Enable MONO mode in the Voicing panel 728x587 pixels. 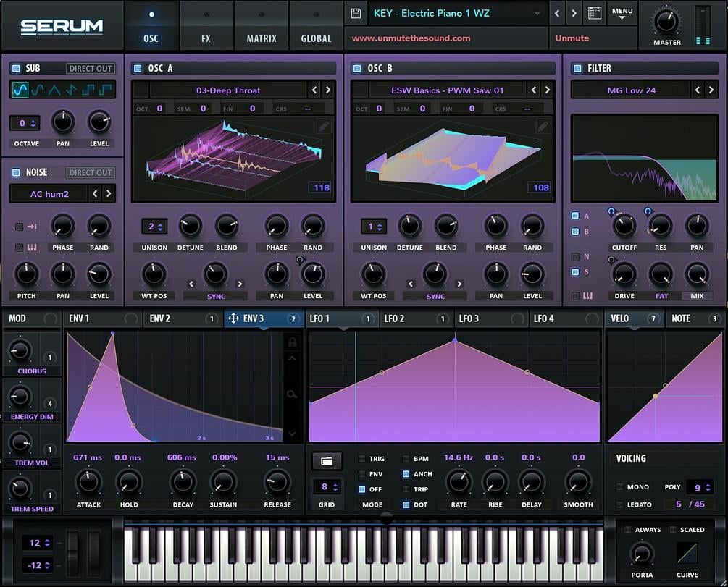coord(621,487)
